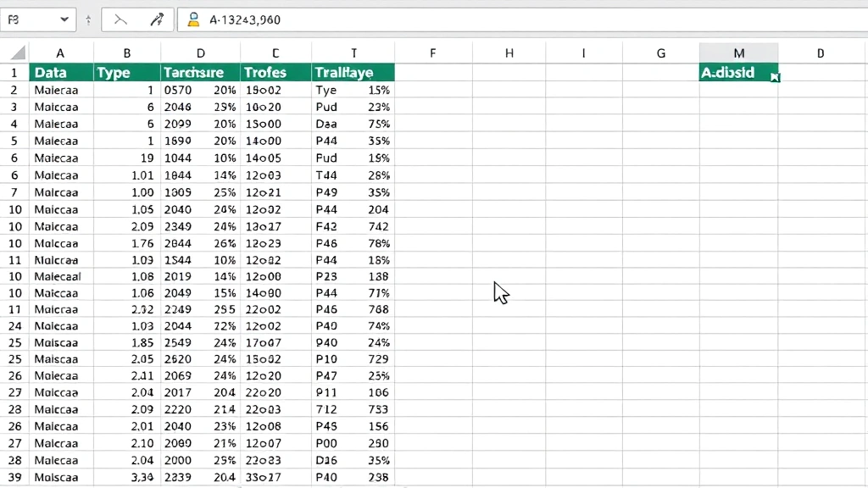Click the user profile icon in formula bar
The width and height of the screenshot is (868, 488).
(192, 18)
